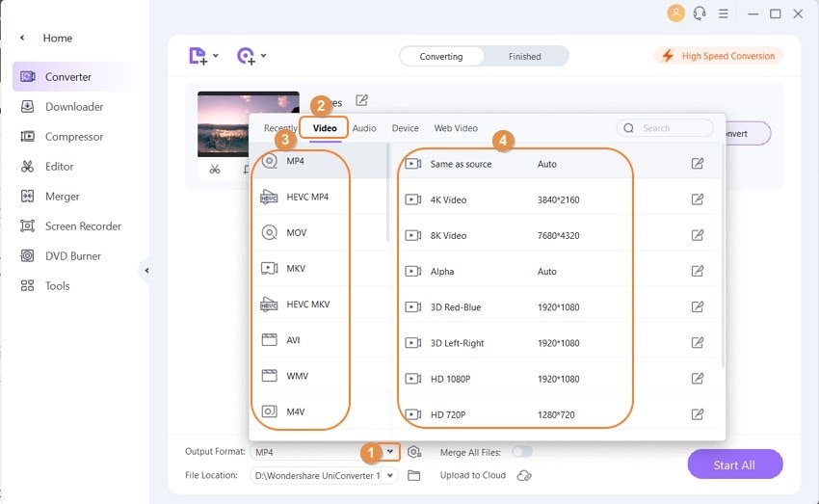
Task: Click the format list scrollbar
Action: (x=388, y=192)
